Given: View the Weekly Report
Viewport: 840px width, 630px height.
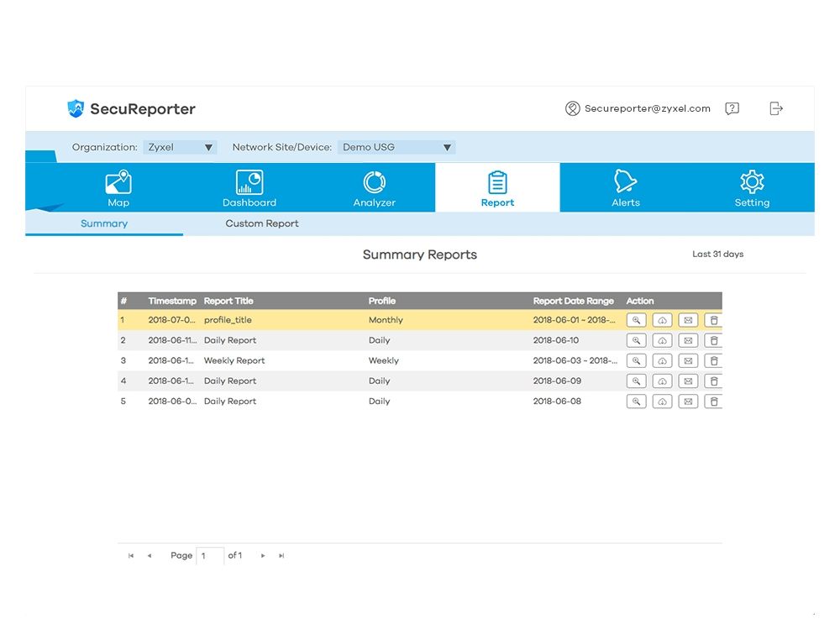Looking at the screenshot, I should (636, 360).
